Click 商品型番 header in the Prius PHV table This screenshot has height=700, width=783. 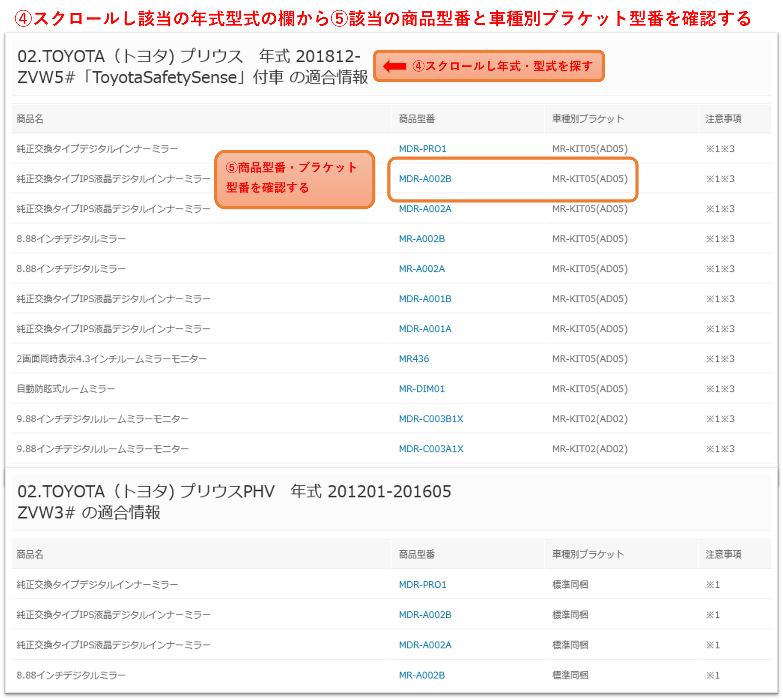(x=416, y=554)
